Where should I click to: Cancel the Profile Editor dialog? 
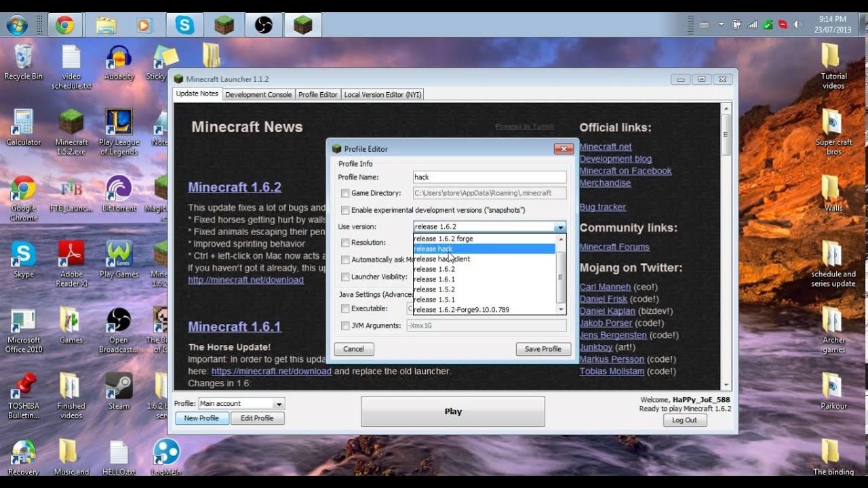click(x=354, y=349)
